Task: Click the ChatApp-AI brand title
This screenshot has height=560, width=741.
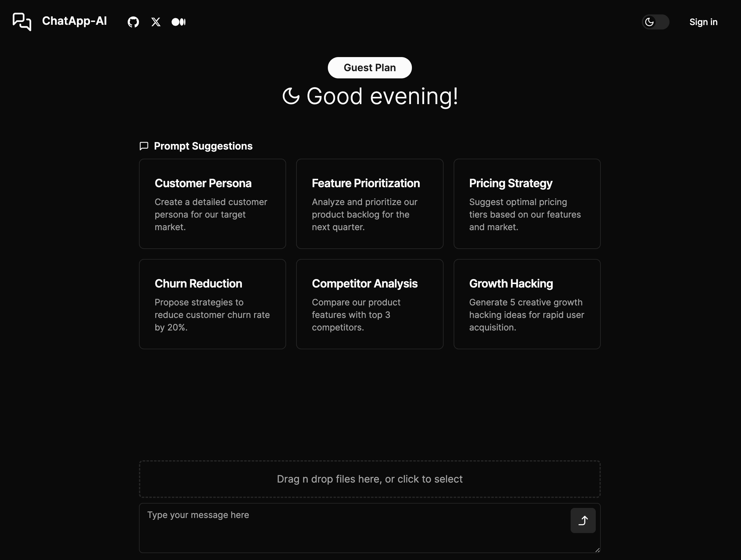Action: (x=74, y=21)
